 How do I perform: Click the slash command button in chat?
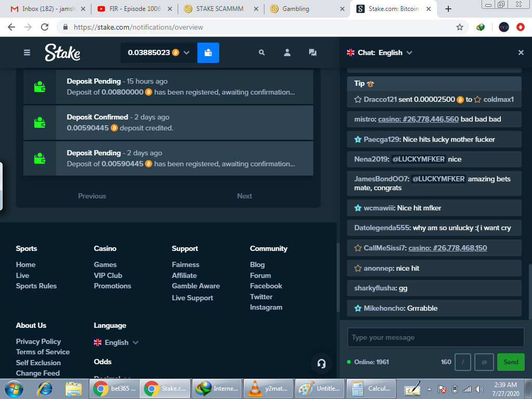pos(462,362)
